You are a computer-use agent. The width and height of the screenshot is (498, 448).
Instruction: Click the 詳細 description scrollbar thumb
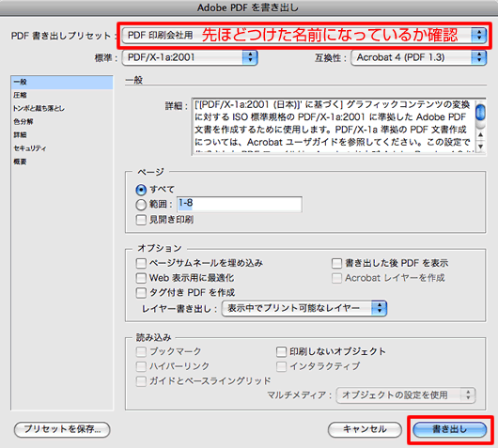(480, 113)
